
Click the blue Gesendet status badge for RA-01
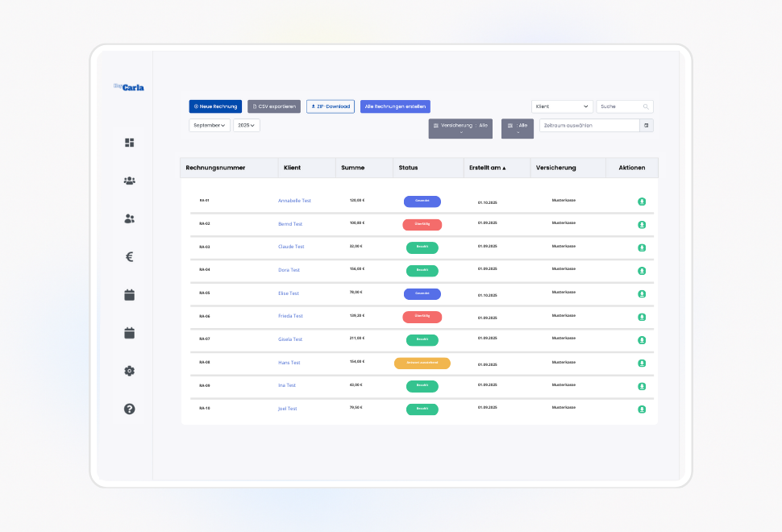[x=422, y=202]
